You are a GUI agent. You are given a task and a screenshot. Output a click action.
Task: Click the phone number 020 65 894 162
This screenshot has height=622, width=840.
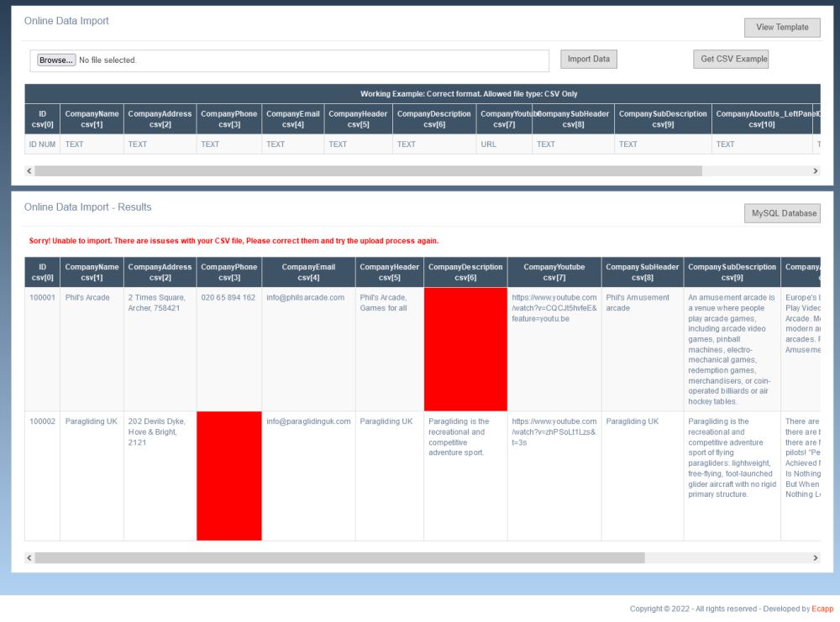(x=228, y=298)
